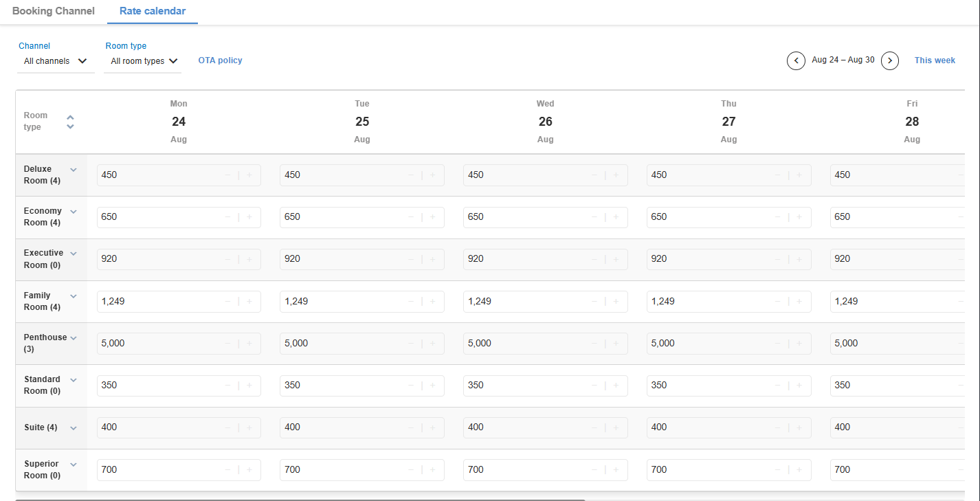980x501 pixels.
Task: Go to the previous week using the left arrow
Action: (x=796, y=60)
